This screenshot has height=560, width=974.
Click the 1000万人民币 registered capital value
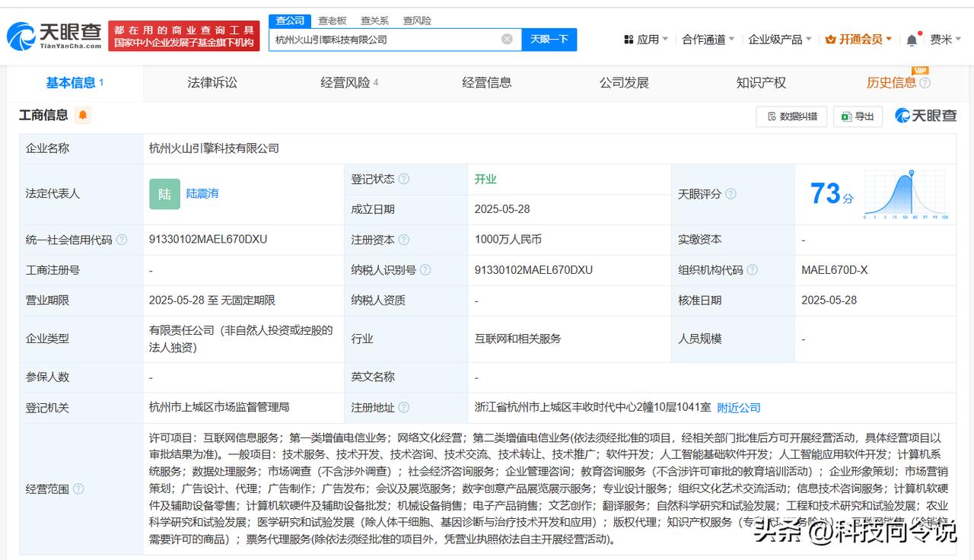[x=508, y=240]
